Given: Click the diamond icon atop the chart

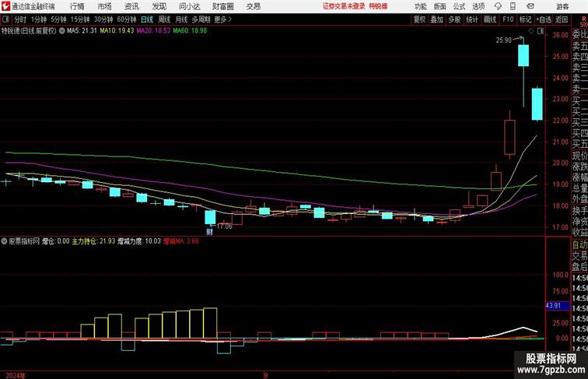Looking at the screenshot, I should 531,31.
